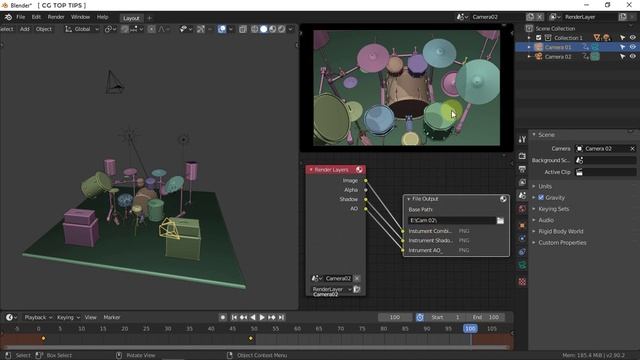Click the current frame 100 field

395,317
